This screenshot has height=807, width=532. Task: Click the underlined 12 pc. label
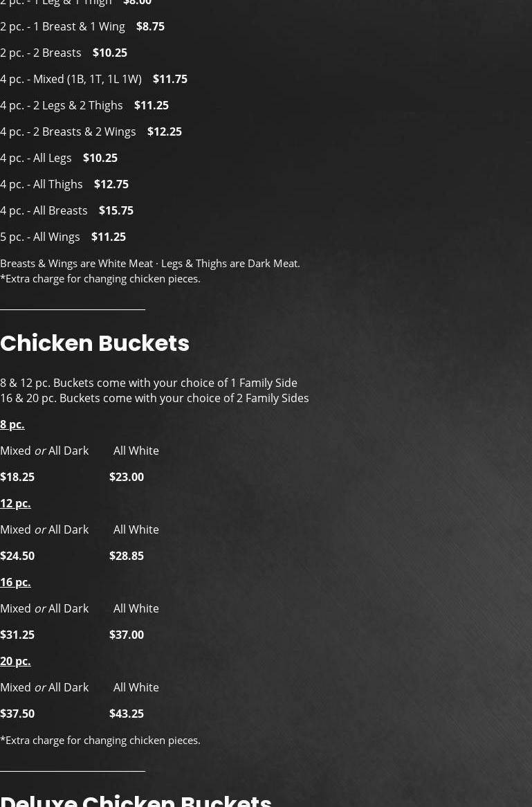[x=15, y=503]
